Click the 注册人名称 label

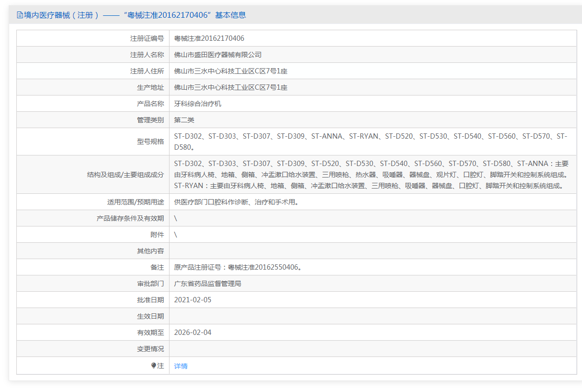[x=147, y=55]
